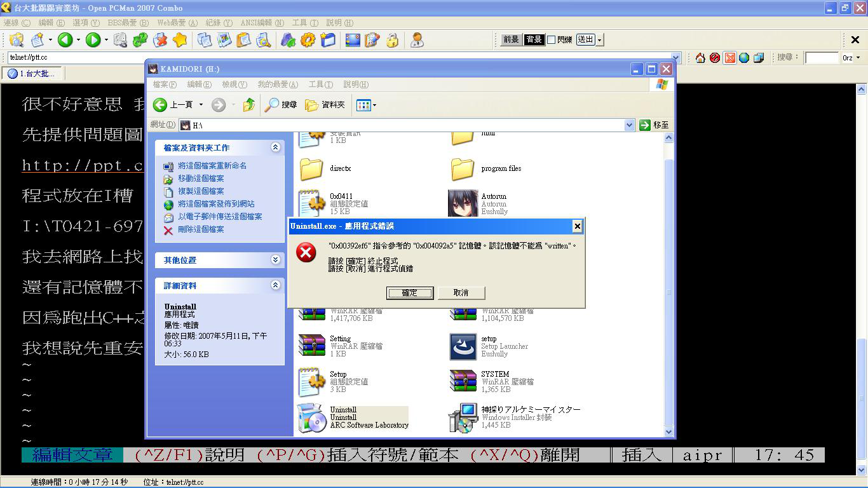Open the new connection dropdown arrow in PCMan

50,40
